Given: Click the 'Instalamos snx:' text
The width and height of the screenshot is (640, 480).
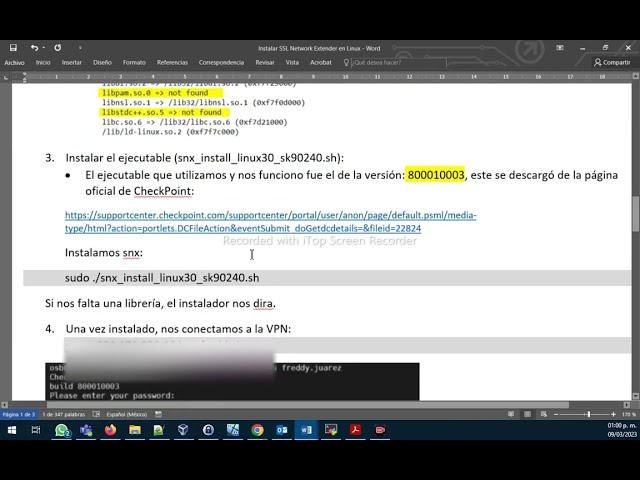Looking at the screenshot, I should pyautogui.click(x=104, y=253).
